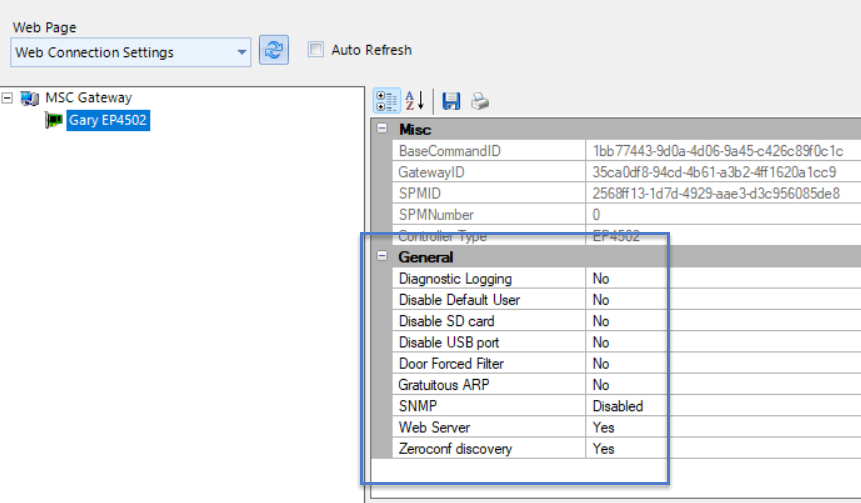
Task: Select the Disable USB port property
Action: pos(449,343)
